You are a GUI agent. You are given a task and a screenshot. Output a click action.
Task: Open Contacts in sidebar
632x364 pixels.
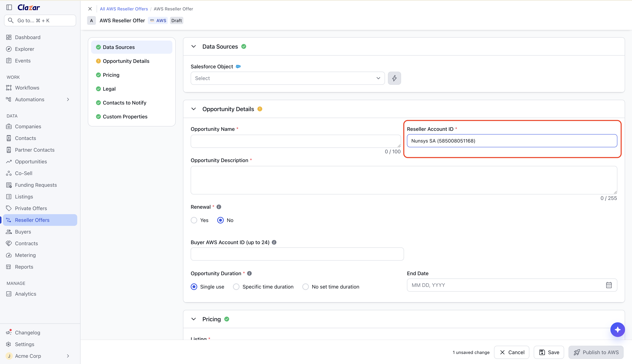tap(40, 138)
